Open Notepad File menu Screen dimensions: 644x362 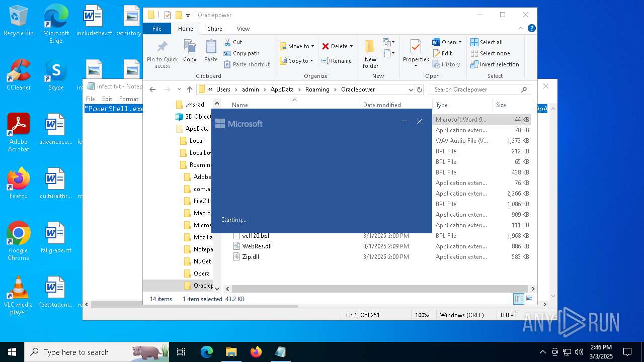(91, 99)
